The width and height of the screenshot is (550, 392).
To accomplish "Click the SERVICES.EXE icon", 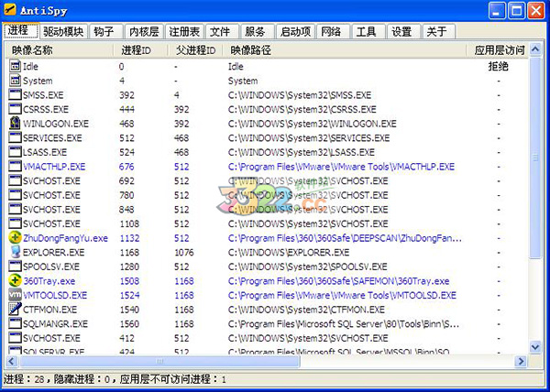I will (x=15, y=137).
